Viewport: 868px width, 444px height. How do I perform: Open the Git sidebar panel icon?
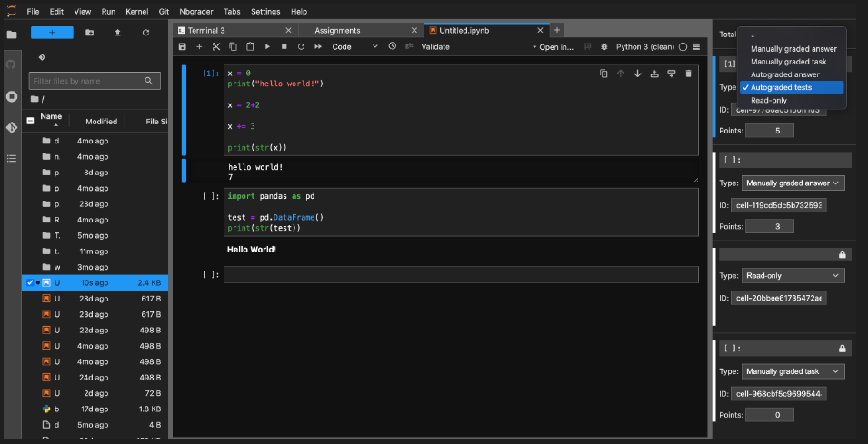(12, 128)
